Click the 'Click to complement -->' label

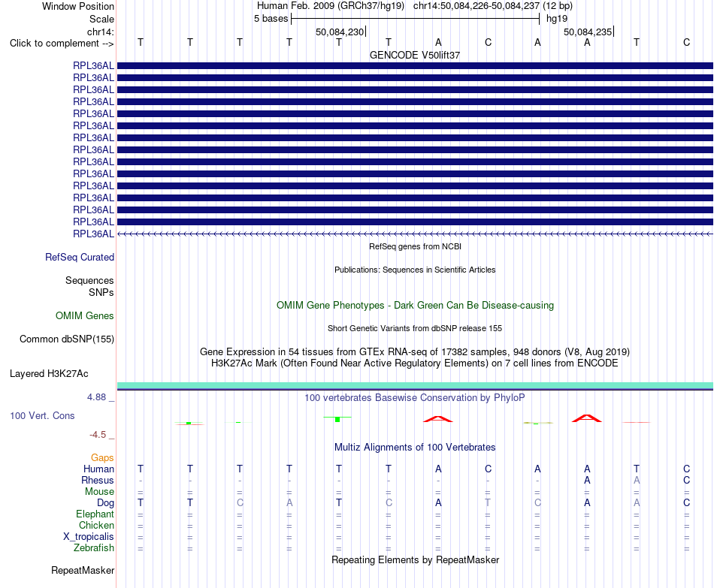tap(62, 44)
